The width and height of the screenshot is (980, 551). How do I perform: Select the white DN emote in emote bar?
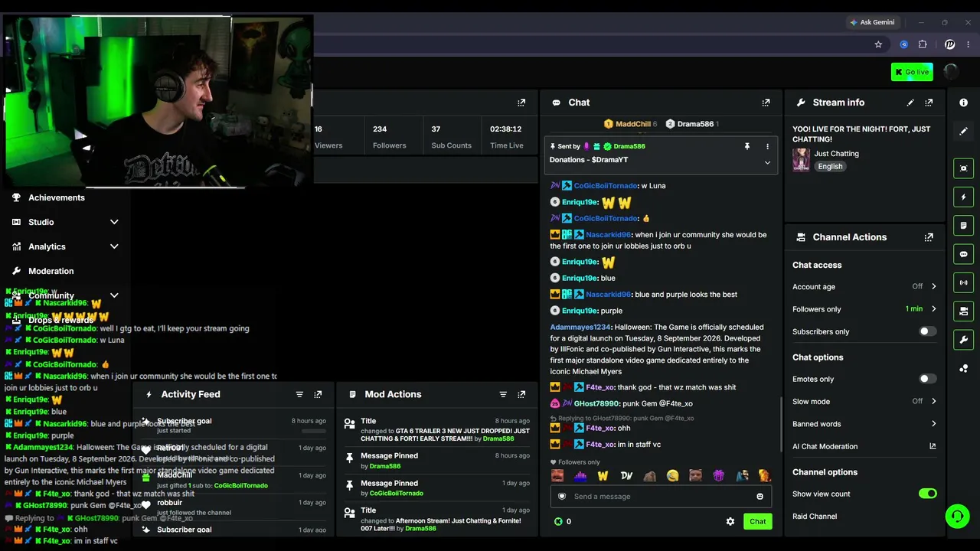click(x=626, y=476)
